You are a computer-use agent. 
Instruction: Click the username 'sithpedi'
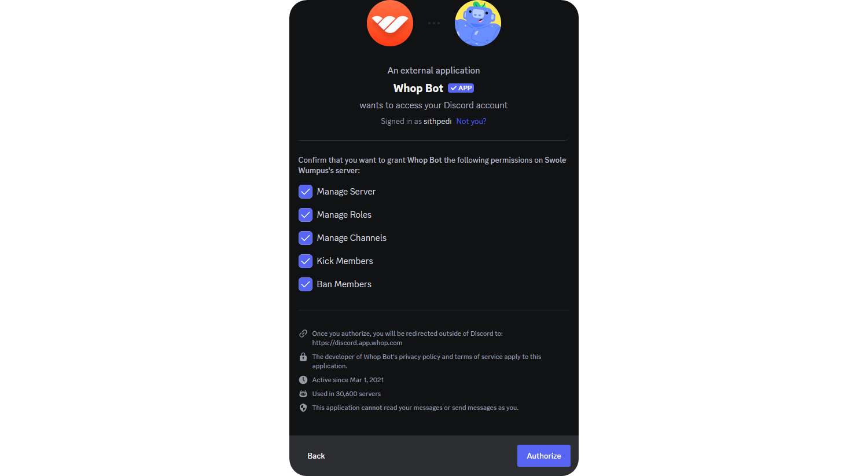pyautogui.click(x=437, y=121)
